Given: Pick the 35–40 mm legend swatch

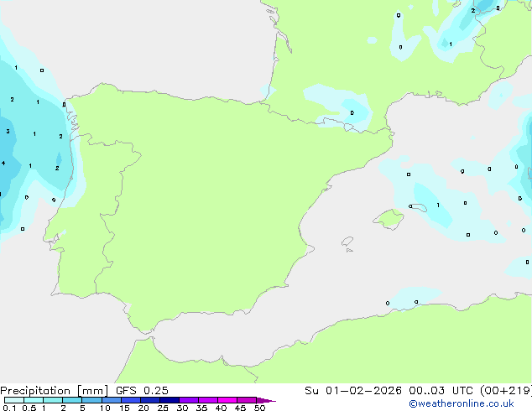Looking at the screenshot, I should 208,400.
